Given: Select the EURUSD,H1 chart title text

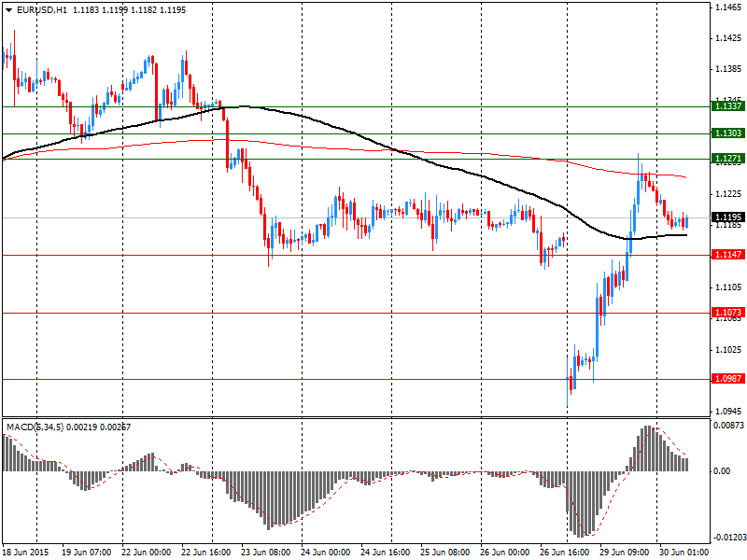Looking at the screenshot, I should pyautogui.click(x=41, y=10).
